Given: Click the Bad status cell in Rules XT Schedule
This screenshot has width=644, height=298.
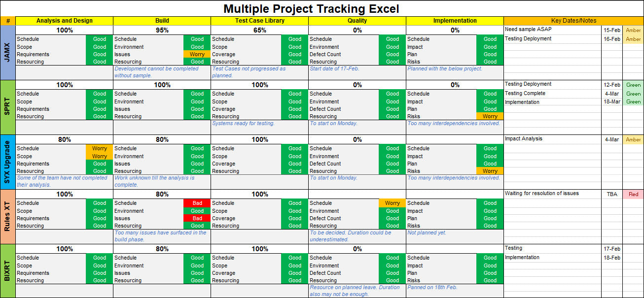Looking at the screenshot, I should 196,203.
